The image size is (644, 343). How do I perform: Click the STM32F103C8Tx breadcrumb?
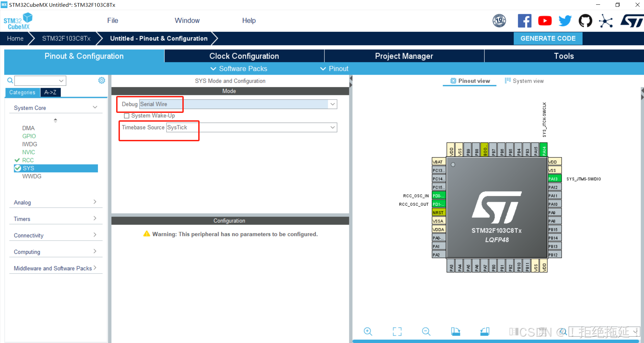pos(66,39)
